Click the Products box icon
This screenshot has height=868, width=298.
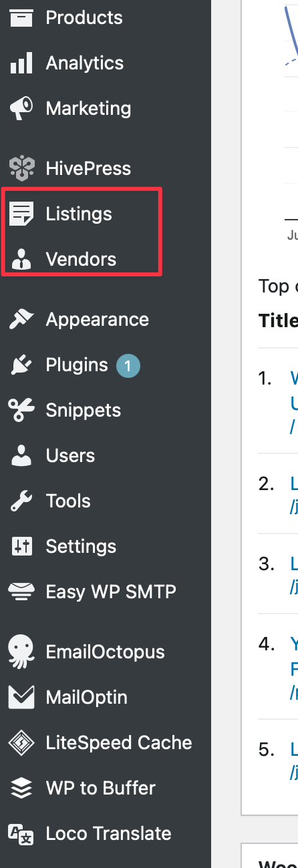point(21,17)
